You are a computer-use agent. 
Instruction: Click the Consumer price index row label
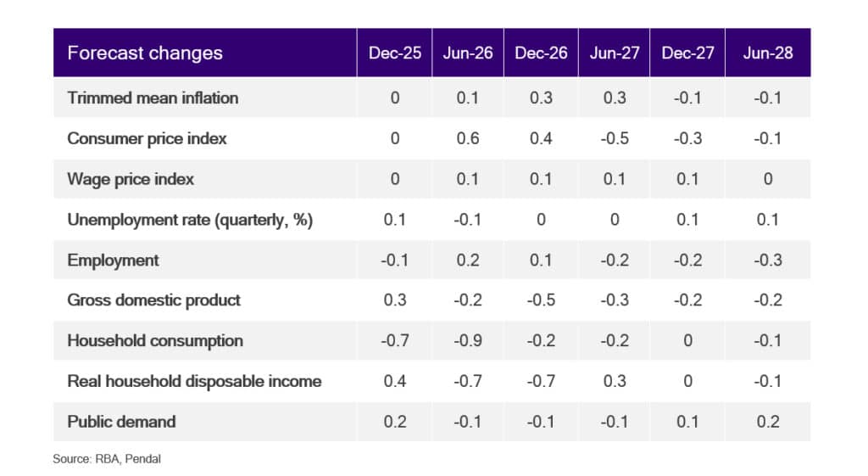pos(147,138)
